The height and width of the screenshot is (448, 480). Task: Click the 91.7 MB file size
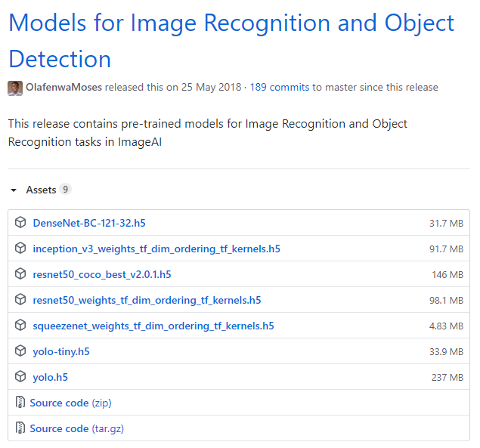coord(446,249)
